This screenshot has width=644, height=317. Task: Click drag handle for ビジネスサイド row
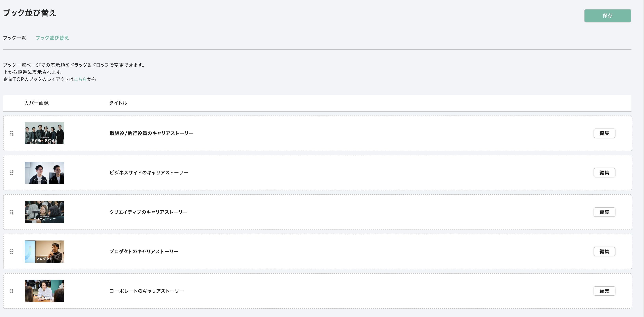click(x=12, y=173)
